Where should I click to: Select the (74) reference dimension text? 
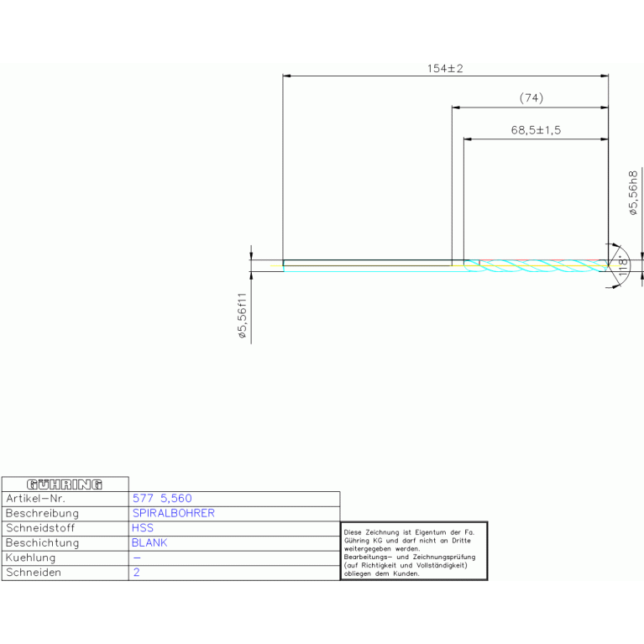pyautogui.click(x=531, y=98)
